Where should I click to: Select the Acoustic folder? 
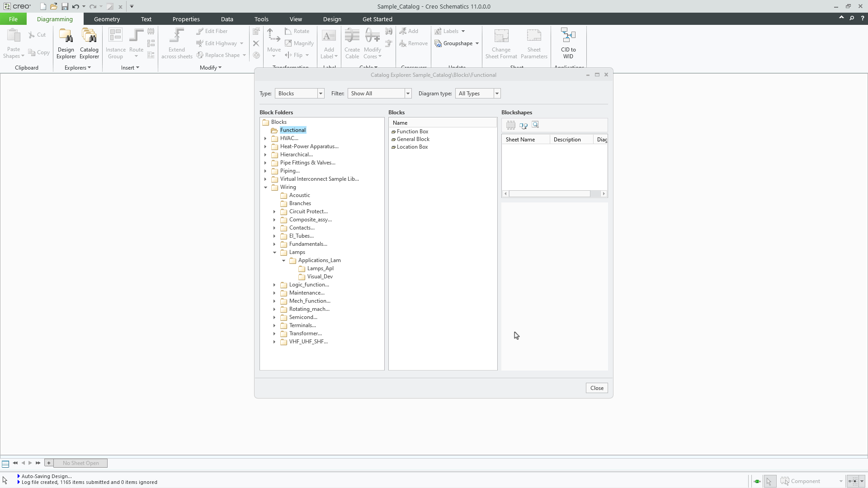(299, 195)
